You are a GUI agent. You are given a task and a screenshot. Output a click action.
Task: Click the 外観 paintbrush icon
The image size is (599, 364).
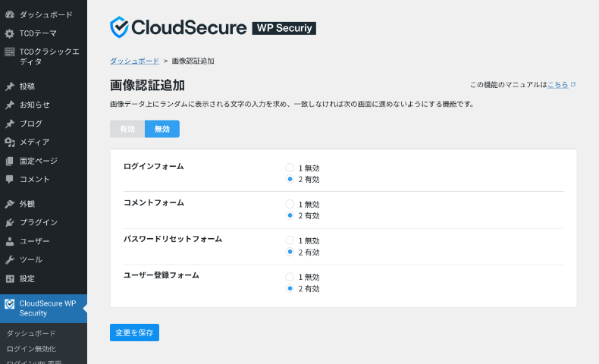click(x=10, y=204)
